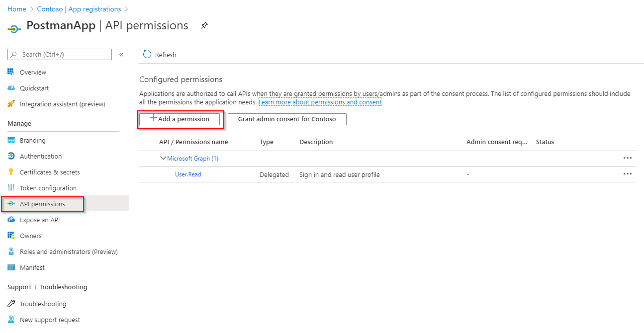Click the Integration assistant rocket icon

(x=11, y=104)
